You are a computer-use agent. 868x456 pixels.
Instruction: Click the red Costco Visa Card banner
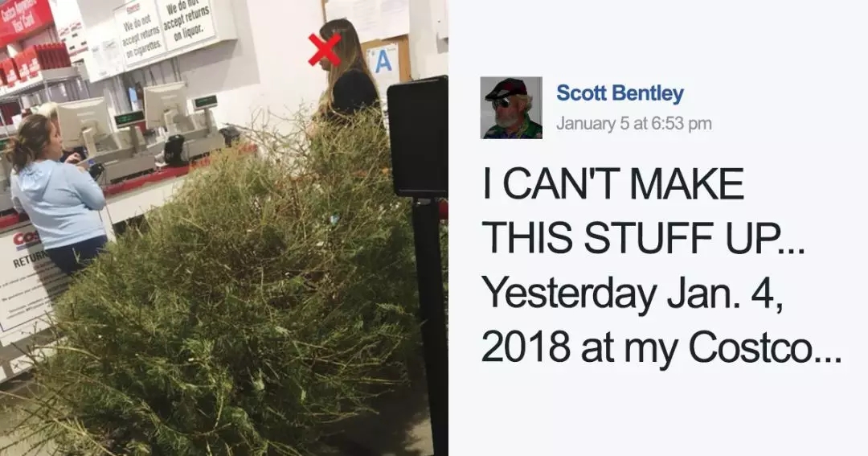[x=23, y=18]
